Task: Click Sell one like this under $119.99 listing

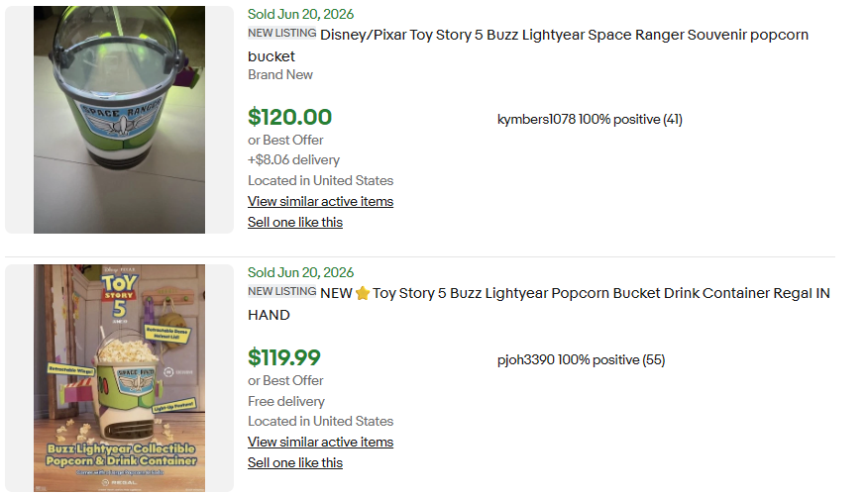Action: [x=295, y=462]
